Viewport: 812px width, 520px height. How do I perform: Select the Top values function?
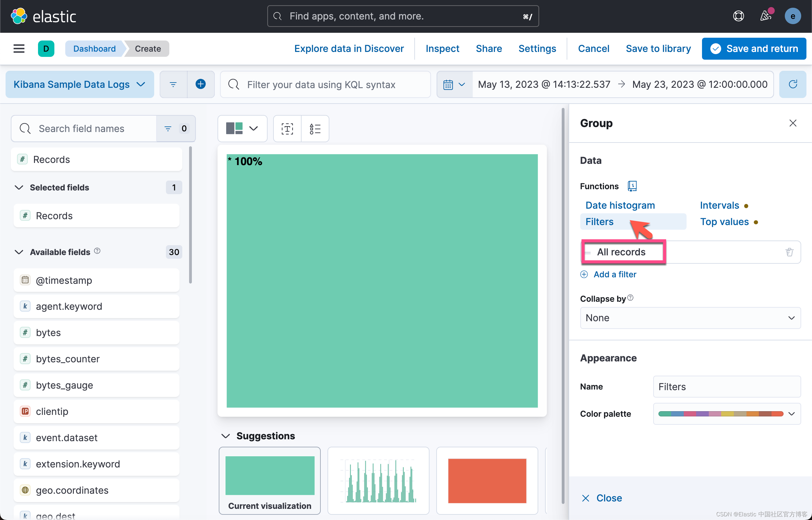724,221
